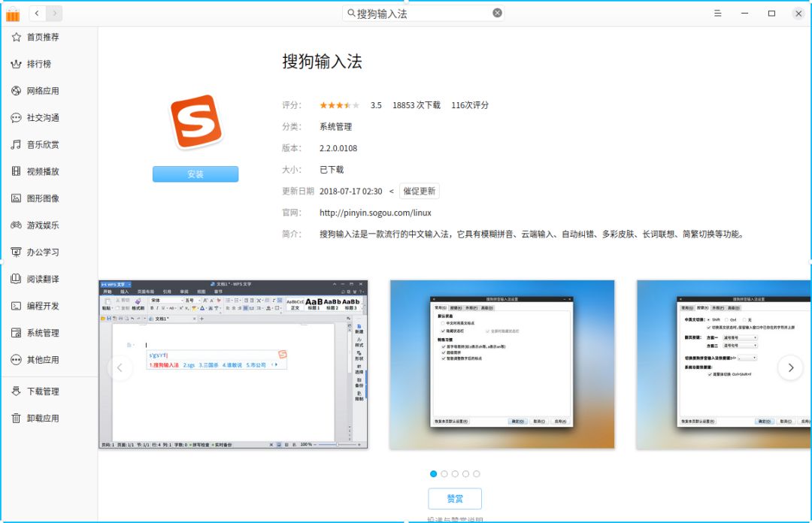Click the gamepad icon for 游戏娱乐
Viewport: 812px width, 523px height.
[16, 225]
